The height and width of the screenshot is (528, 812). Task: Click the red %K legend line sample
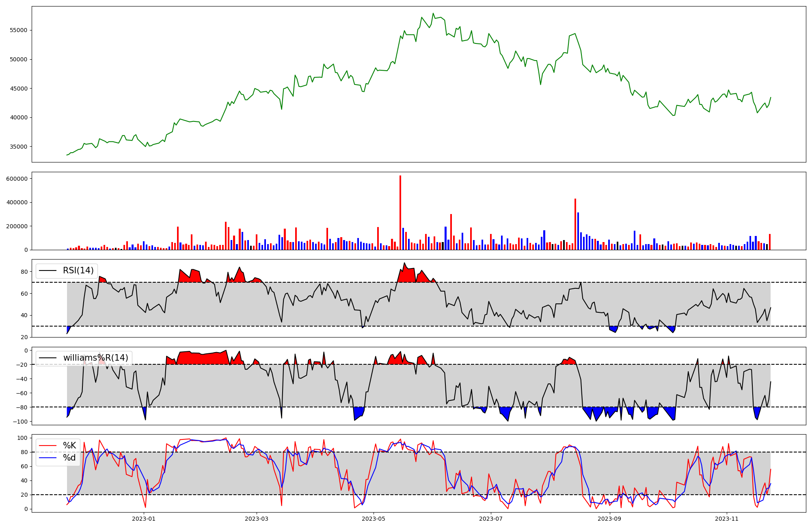(48, 446)
